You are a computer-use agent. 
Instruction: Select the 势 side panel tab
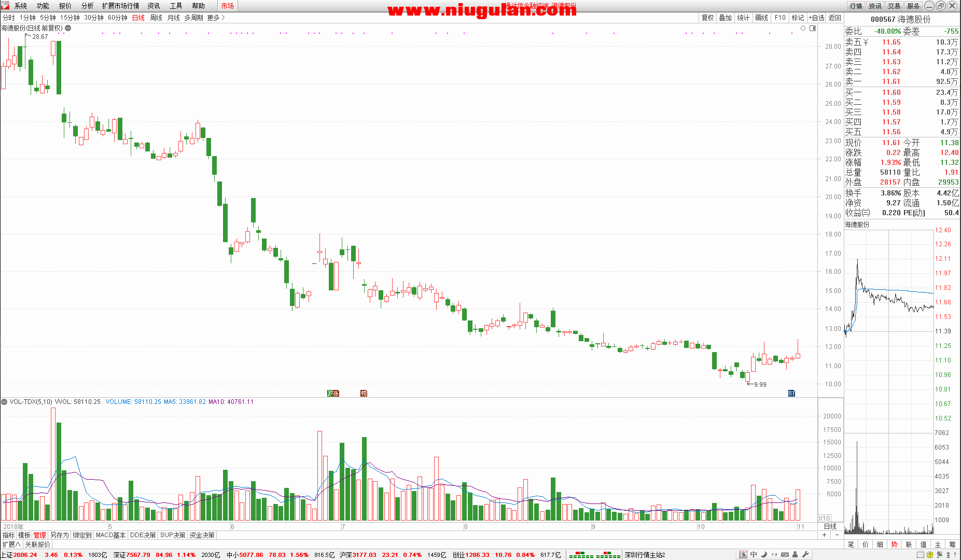[x=895, y=544]
